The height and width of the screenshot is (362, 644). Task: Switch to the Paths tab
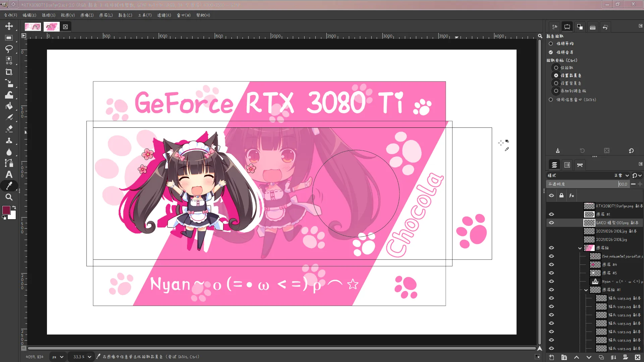tap(580, 165)
